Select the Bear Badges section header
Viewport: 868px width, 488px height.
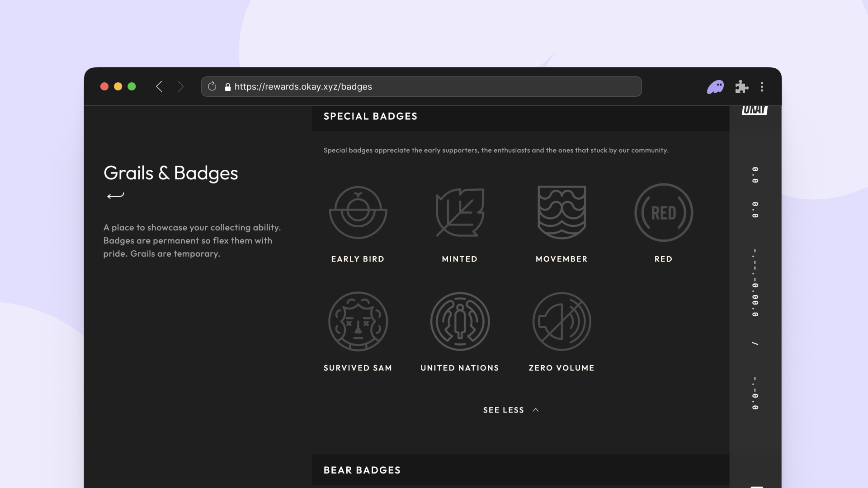(362, 470)
